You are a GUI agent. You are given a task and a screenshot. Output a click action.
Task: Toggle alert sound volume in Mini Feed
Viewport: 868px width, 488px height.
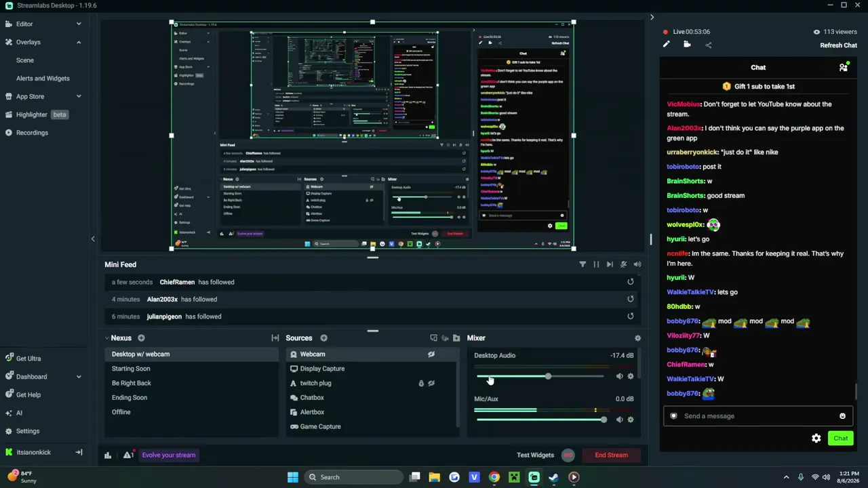637,264
